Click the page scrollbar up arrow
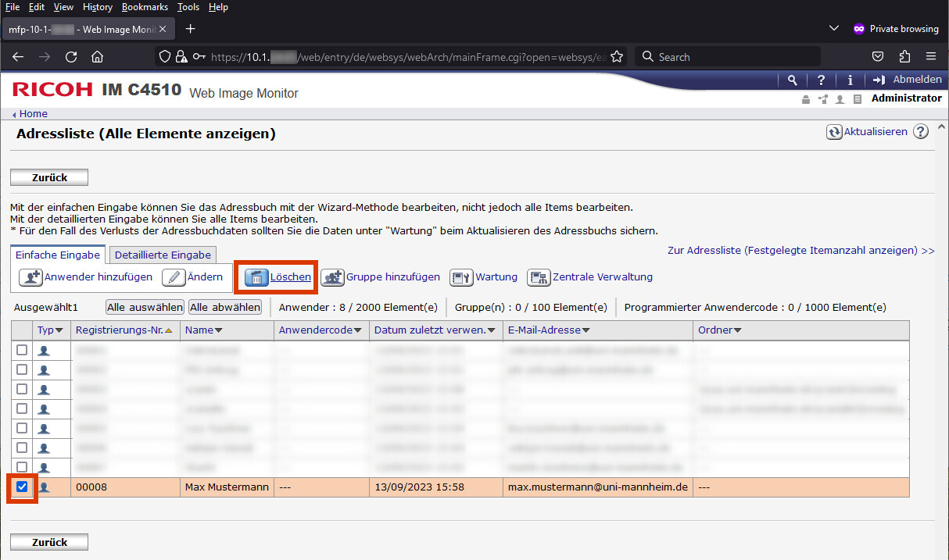Screen dimensions: 949x560 point(941,127)
